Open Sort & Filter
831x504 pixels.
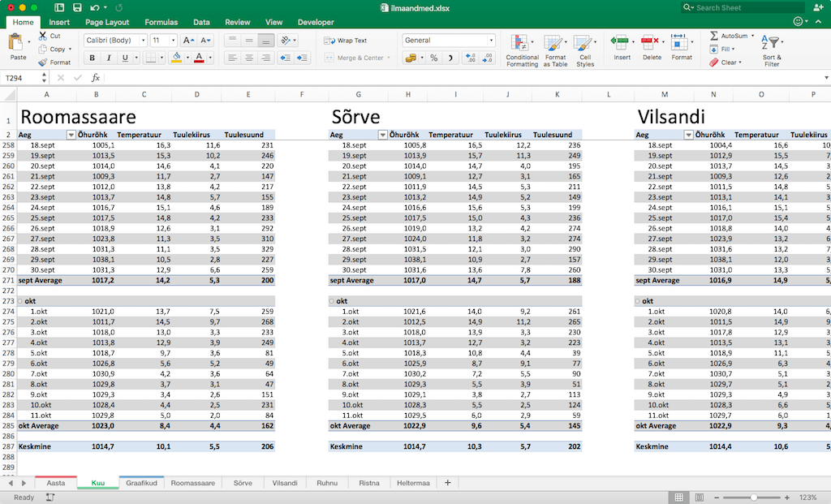click(771, 50)
